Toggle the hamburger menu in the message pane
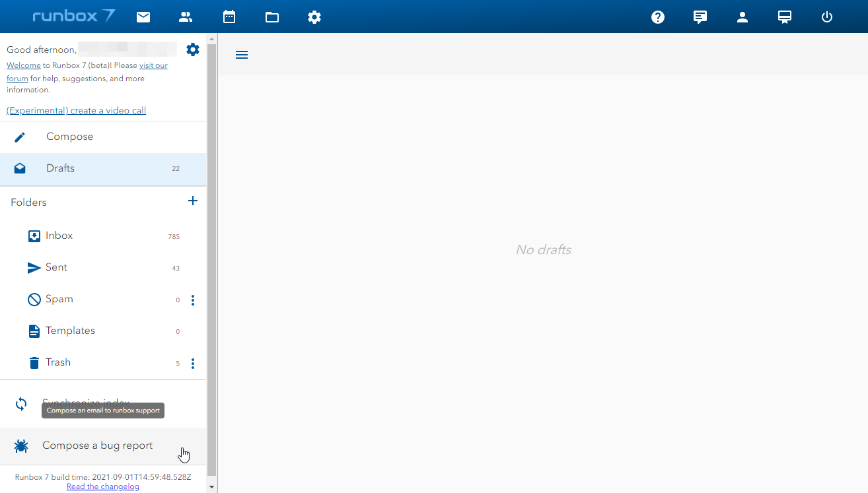The width and height of the screenshot is (868, 493). tap(242, 54)
